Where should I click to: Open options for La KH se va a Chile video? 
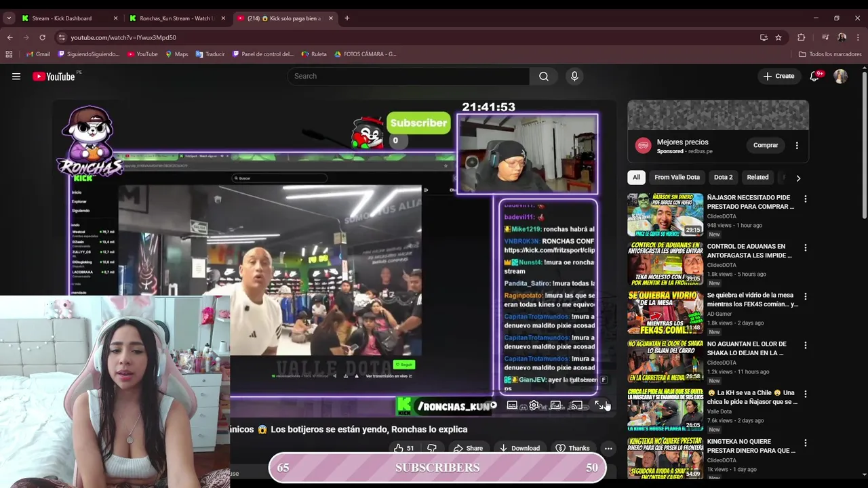coord(805,394)
